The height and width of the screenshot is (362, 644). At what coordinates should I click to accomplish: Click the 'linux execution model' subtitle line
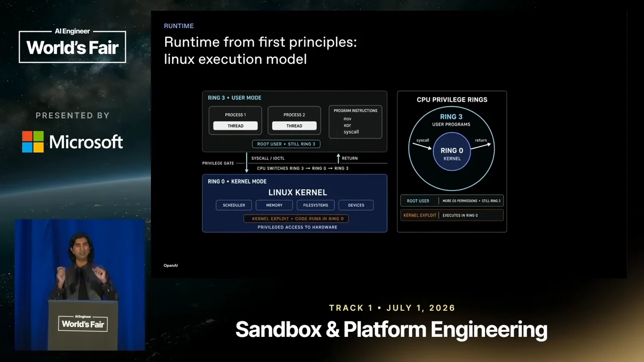click(x=235, y=59)
